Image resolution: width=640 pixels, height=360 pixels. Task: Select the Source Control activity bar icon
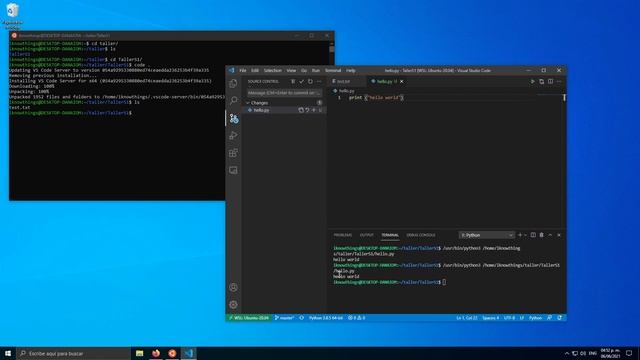[x=233, y=118]
